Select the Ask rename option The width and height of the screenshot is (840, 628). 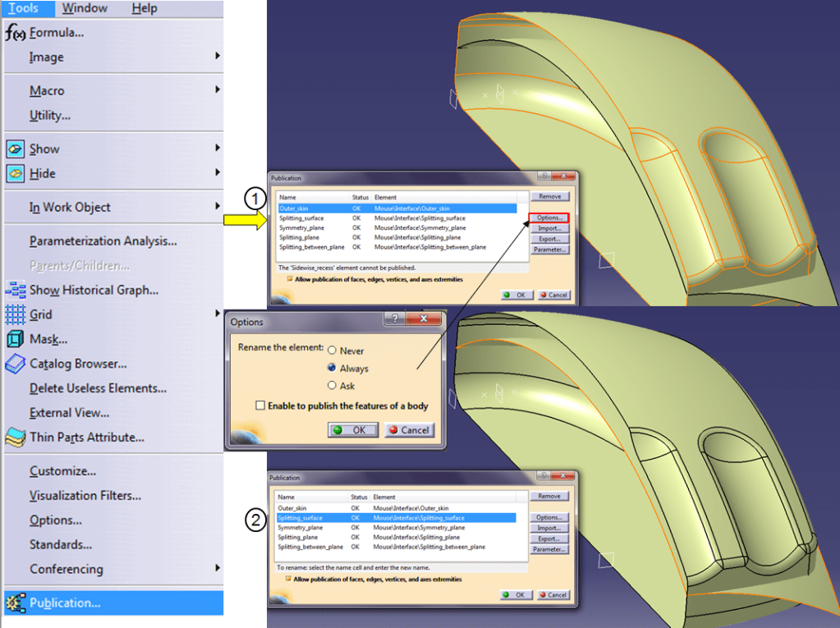tap(333, 386)
